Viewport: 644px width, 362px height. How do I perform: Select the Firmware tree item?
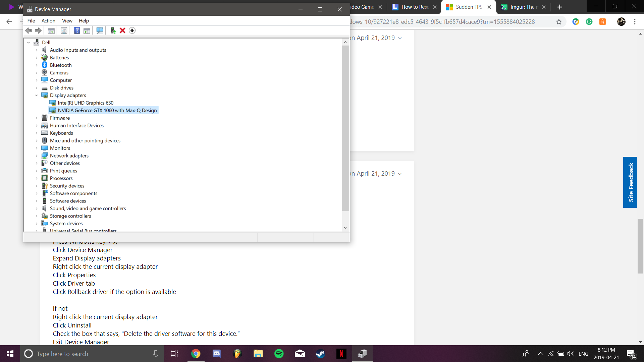click(60, 118)
